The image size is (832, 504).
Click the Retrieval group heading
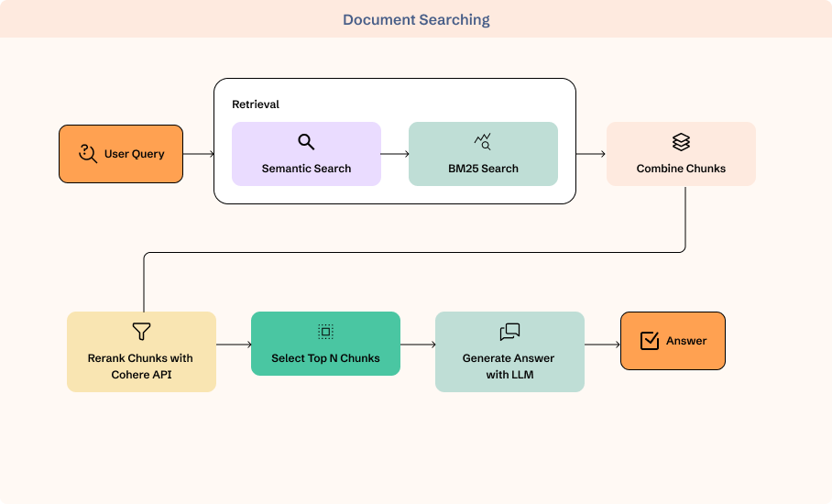tap(256, 104)
